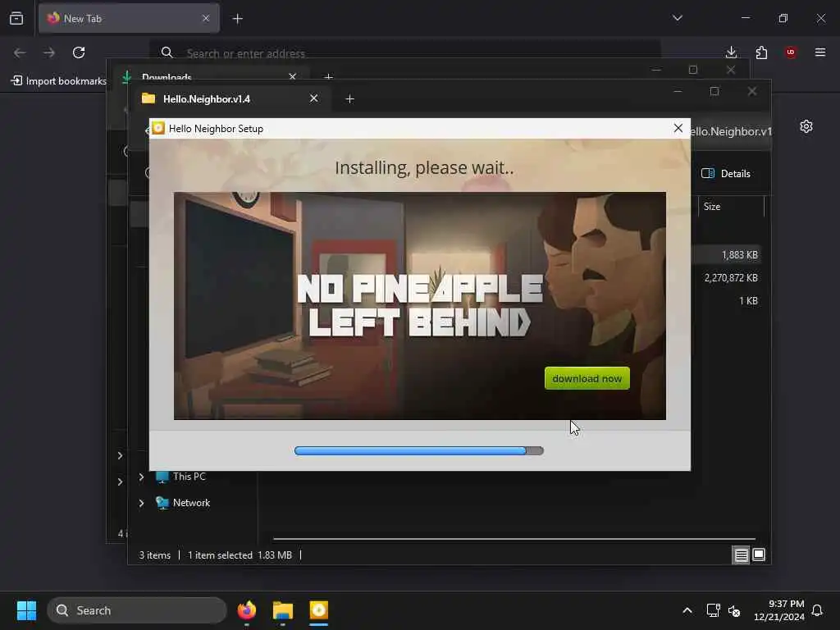Viewport: 840px width, 630px height.
Task: Show hidden system tray icons
Action: 687,610
